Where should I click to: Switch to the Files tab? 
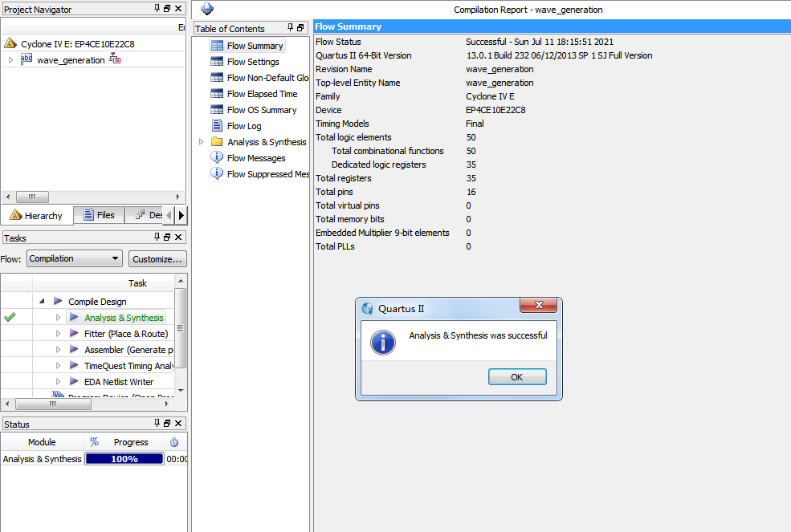pyautogui.click(x=99, y=215)
